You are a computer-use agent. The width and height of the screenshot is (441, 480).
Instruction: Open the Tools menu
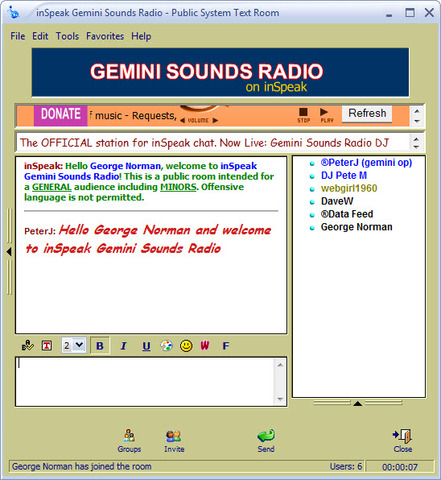[67, 36]
